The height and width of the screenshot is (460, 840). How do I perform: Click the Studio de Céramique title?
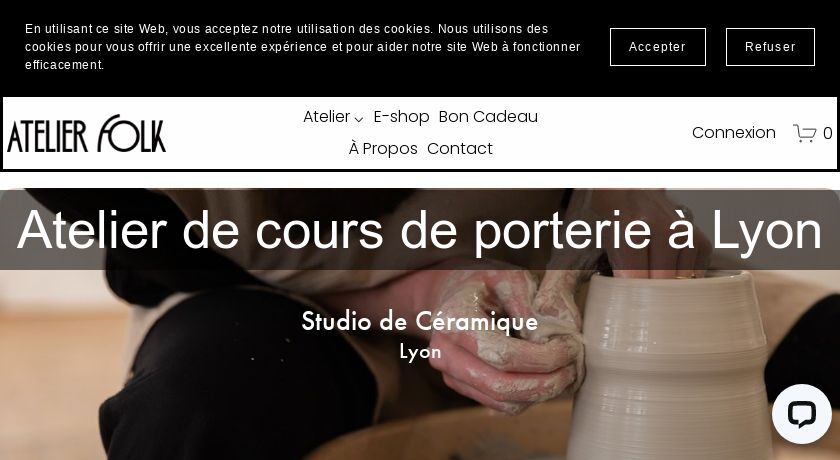click(x=419, y=321)
